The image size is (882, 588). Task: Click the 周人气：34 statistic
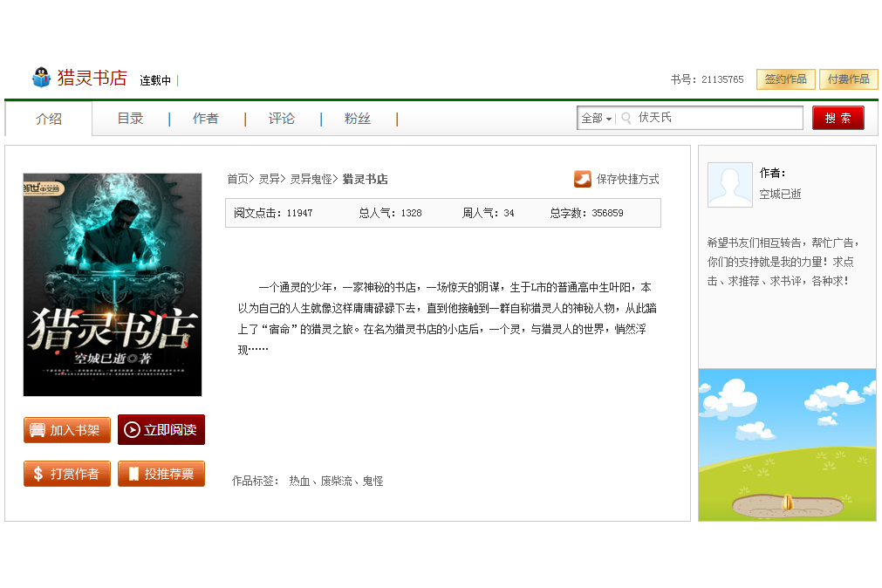(x=489, y=213)
